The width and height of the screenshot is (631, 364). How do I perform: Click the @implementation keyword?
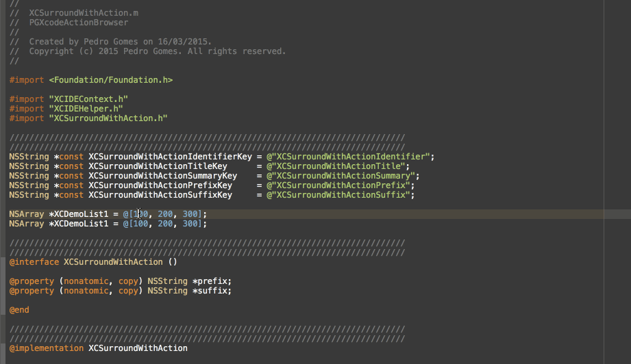point(47,348)
